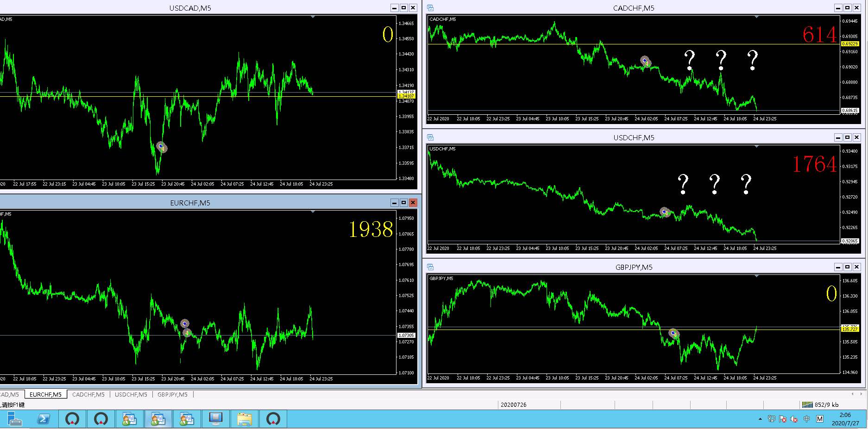This screenshot has width=868, height=429.
Task: Click the chart shift triangle on USDCHF chart
Action: (757, 147)
